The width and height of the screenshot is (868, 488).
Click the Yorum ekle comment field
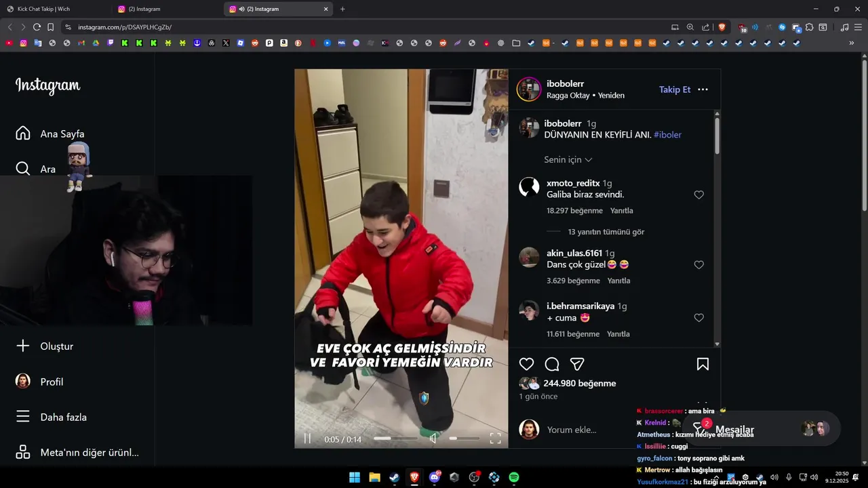coord(572,430)
